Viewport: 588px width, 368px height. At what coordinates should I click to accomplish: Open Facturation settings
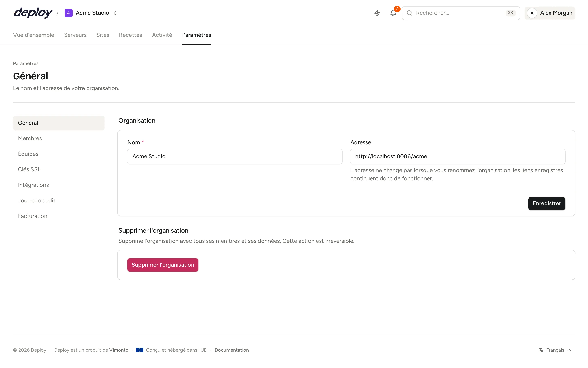pyautogui.click(x=59, y=216)
